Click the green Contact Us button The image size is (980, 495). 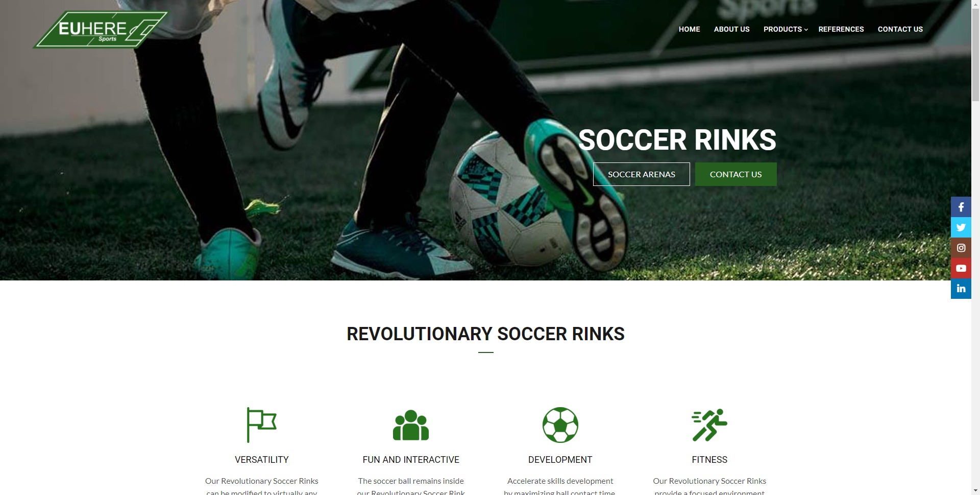736,174
